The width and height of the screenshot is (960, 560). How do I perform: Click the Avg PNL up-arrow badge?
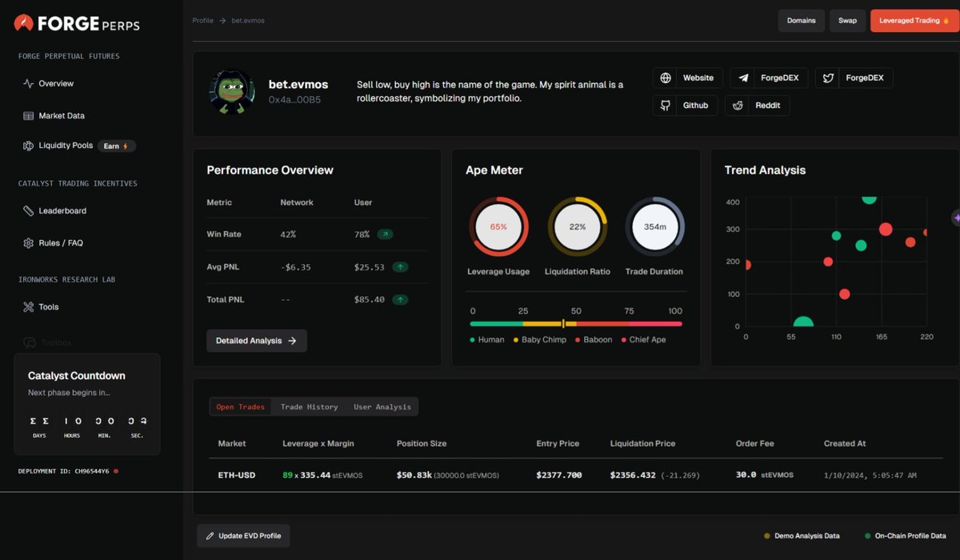399,267
